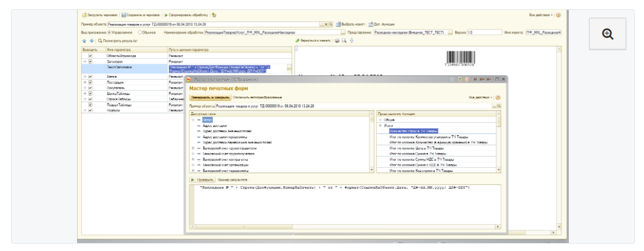The height and width of the screenshot is (251, 644).
Task: Toggle the ОбластьШтрихкода checkbox
Action: (x=90, y=55)
